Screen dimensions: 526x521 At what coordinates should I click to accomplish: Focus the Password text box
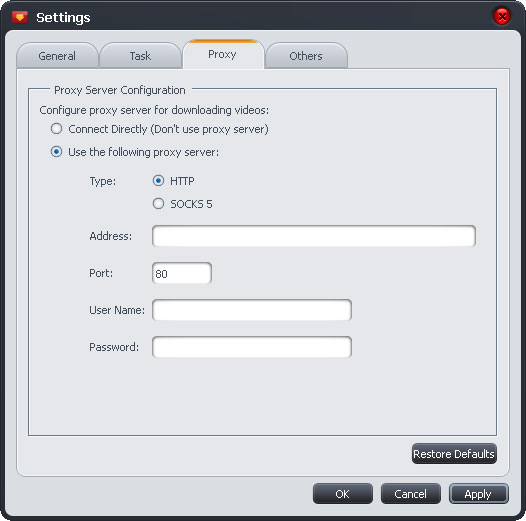[252, 347]
